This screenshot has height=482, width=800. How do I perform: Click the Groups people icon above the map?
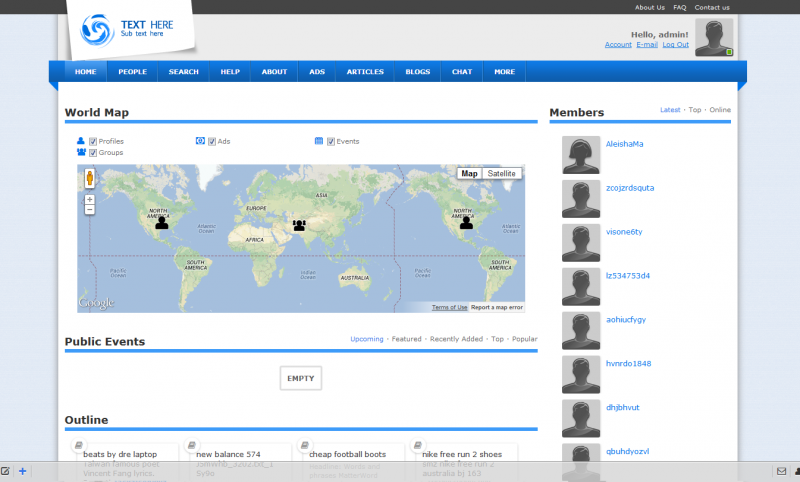pos(81,152)
